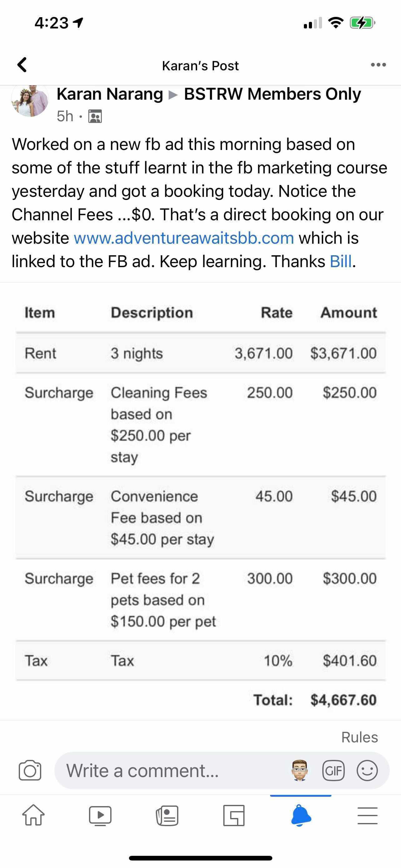The image size is (401, 868).
Task: Tap the back arrow chevron
Action: click(x=22, y=65)
